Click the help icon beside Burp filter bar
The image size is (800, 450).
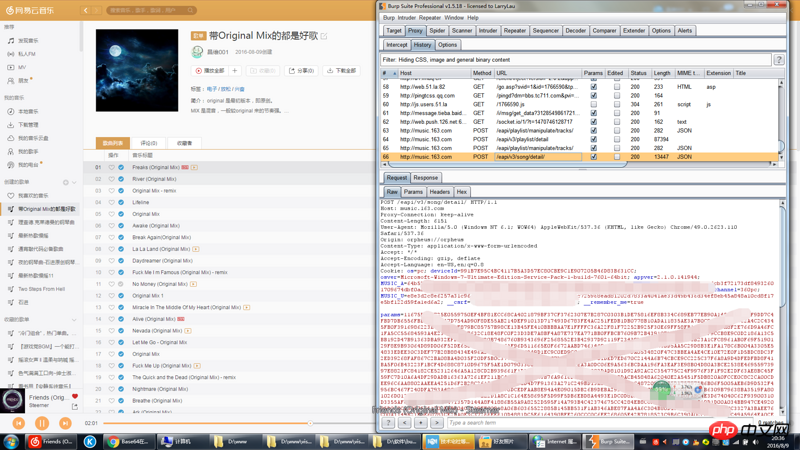(x=779, y=60)
